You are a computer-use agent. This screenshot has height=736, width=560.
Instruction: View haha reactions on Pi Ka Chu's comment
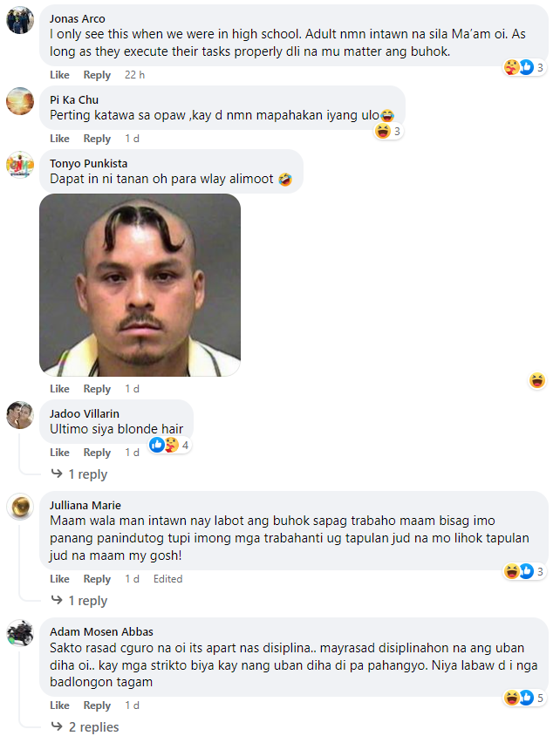click(389, 132)
